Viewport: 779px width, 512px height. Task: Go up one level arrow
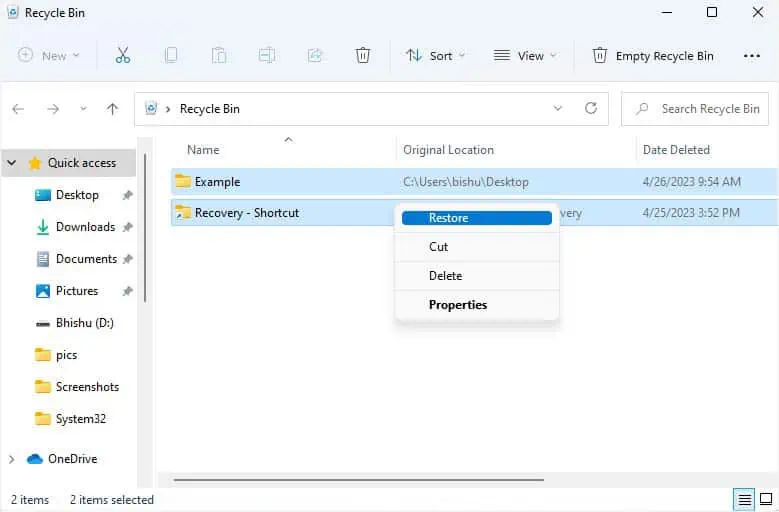tap(113, 109)
